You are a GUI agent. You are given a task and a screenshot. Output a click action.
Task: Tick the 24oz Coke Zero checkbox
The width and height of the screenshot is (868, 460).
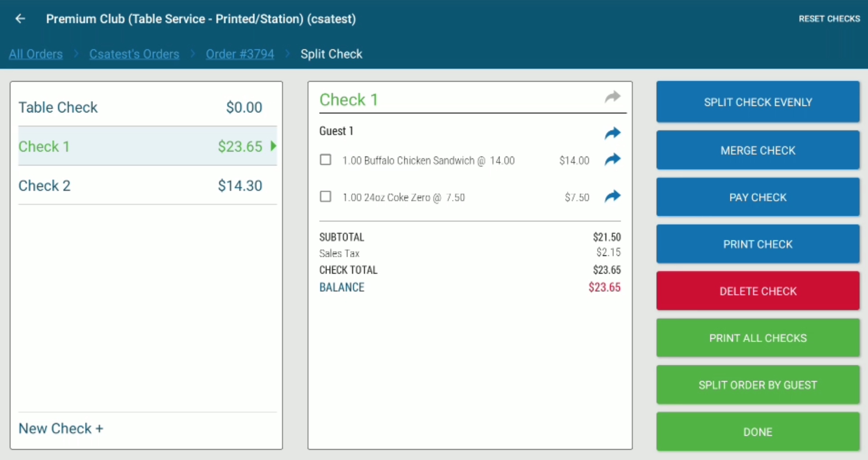click(x=326, y=197)
